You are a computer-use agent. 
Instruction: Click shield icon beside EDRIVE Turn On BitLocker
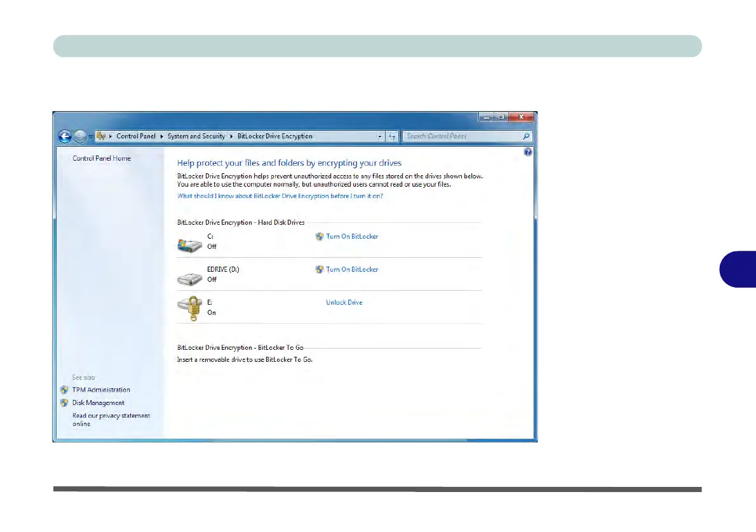pos(319,269)
